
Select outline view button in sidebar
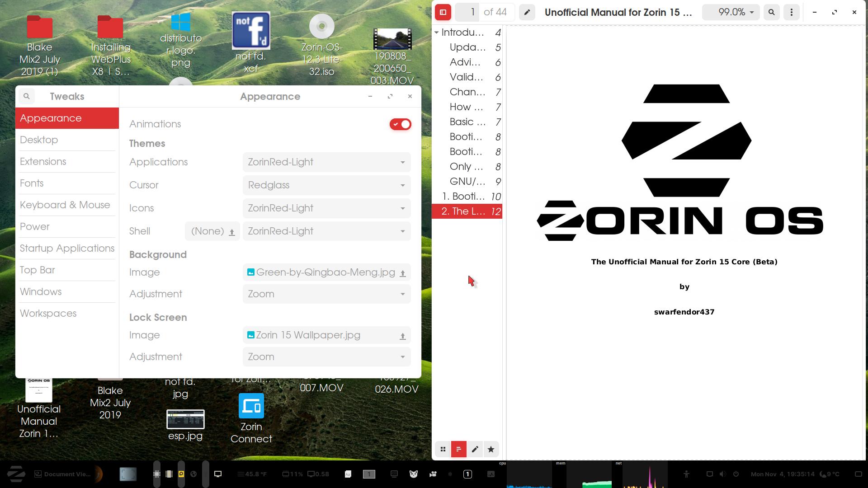coord(459,449)
